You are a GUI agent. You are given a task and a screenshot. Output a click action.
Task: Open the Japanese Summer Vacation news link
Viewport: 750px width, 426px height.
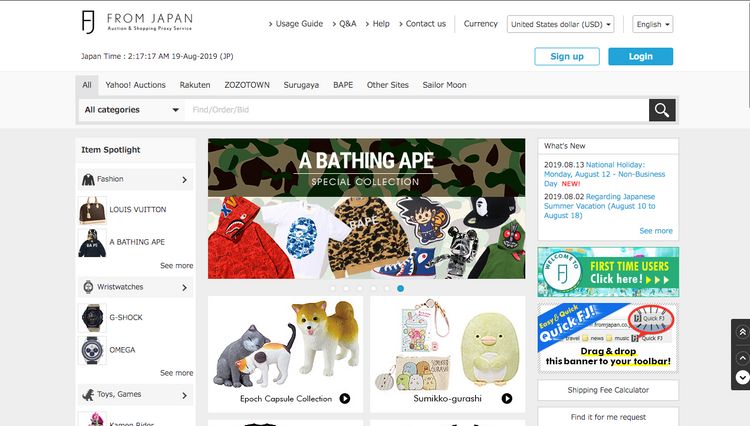(x=600, y=206)
